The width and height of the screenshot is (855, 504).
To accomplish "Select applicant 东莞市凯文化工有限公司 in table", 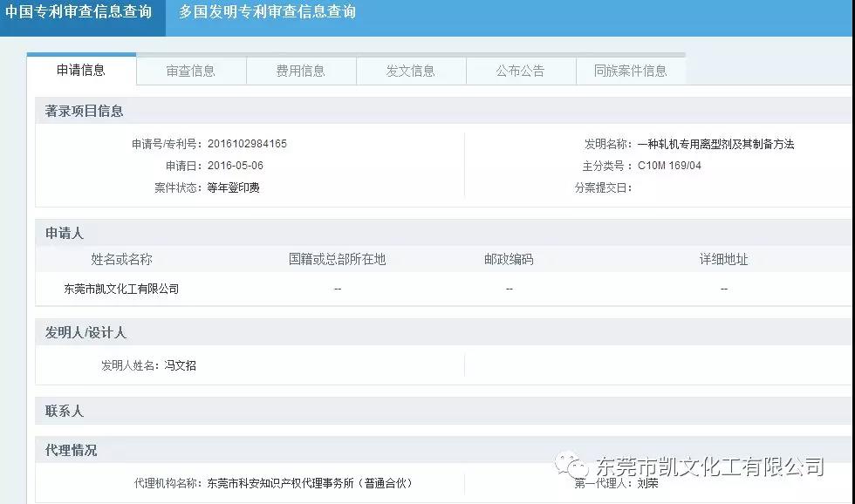I will (x=121, y=289).
